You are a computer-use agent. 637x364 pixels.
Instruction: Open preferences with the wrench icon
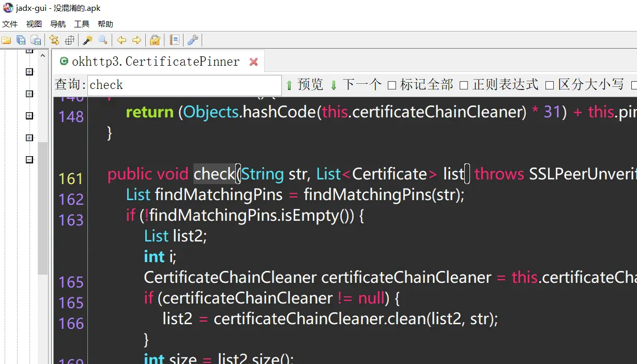193,40
